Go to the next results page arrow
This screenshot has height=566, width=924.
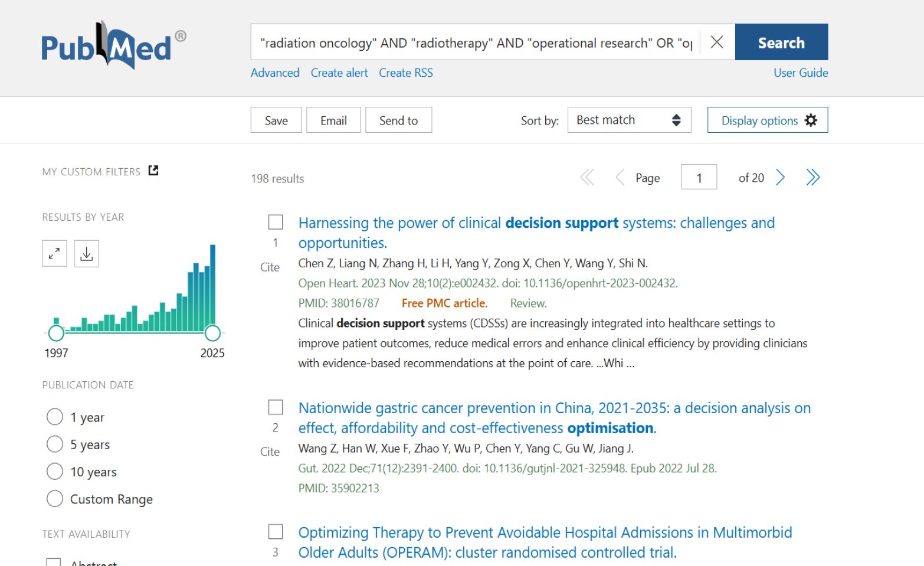click(781, 177)
